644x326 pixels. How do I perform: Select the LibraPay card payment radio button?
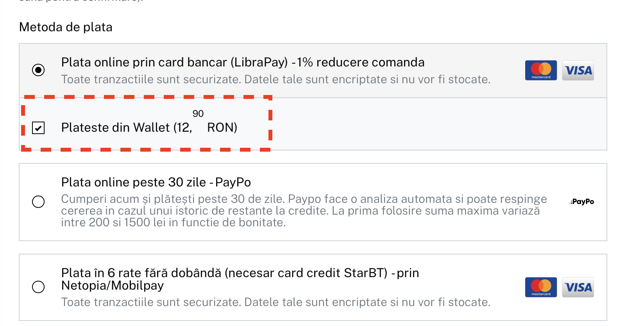coord(38,70)
